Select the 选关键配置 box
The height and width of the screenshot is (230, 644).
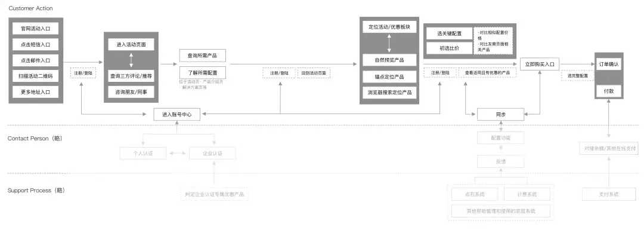click(x=450, y=33)
